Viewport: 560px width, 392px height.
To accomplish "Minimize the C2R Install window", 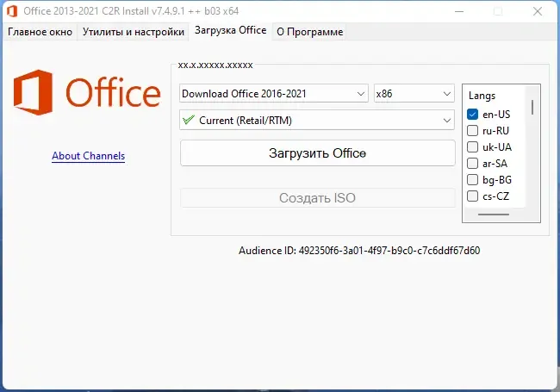I will (x=459, y=11).
